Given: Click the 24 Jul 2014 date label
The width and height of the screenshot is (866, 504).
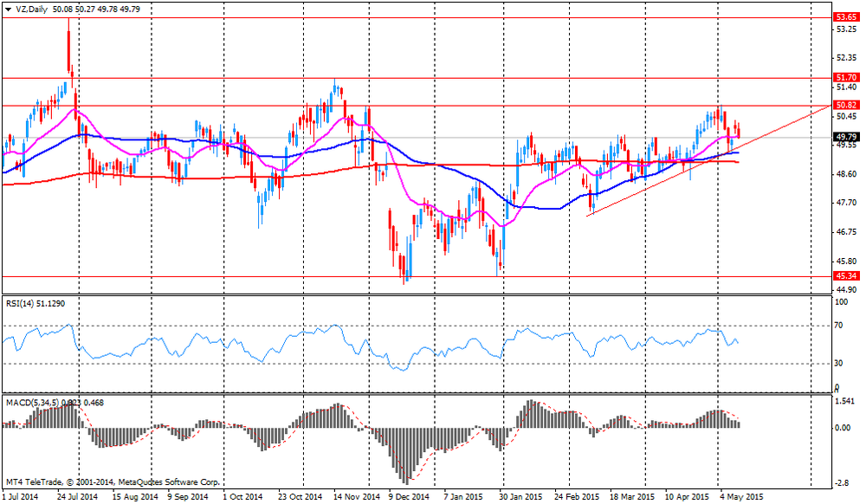Looking at the screenshot, I should (77, 497).
